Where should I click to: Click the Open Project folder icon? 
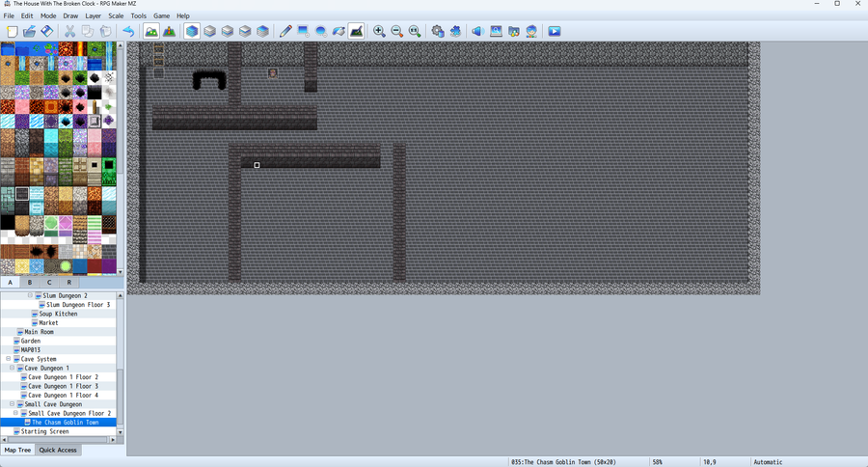30,32
